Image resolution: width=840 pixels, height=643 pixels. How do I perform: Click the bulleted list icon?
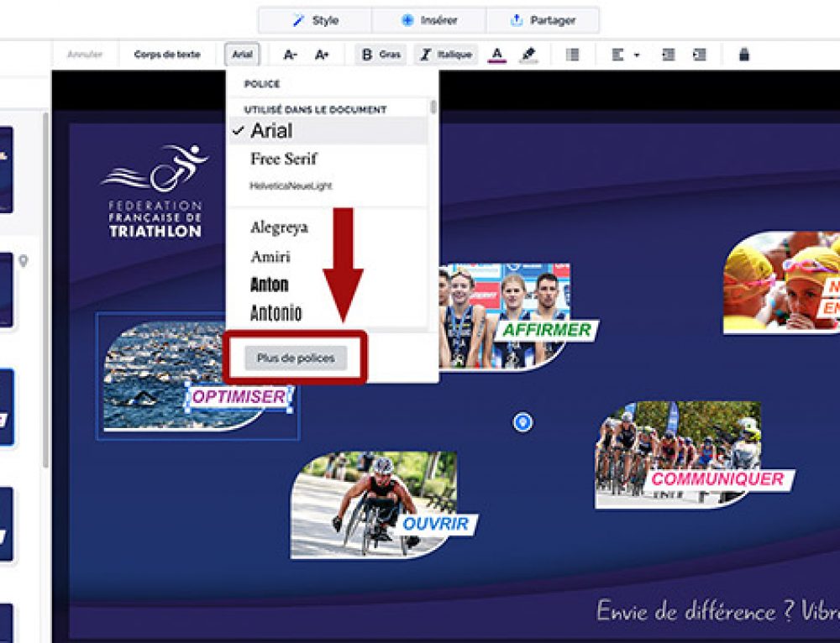pos(572,55)
